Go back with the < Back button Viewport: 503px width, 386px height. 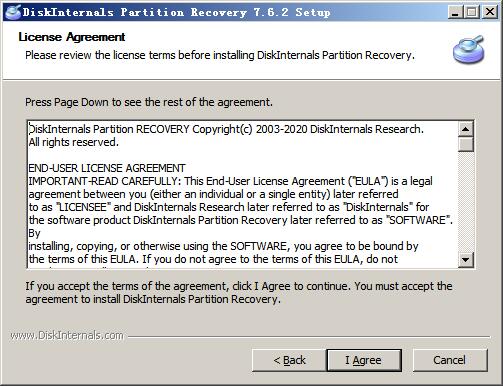coord(289,360)
